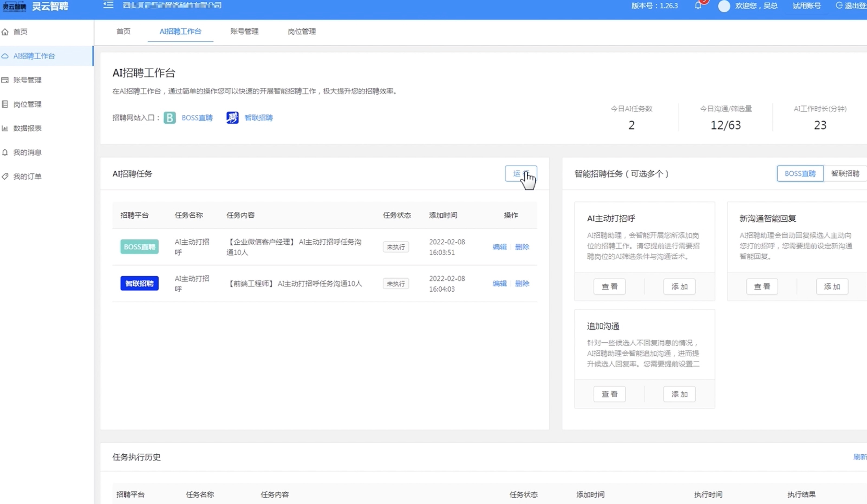Screen dimensions: 867x504
Task: Select the AI招聘工作台 top tab
Action: [180, 31]
